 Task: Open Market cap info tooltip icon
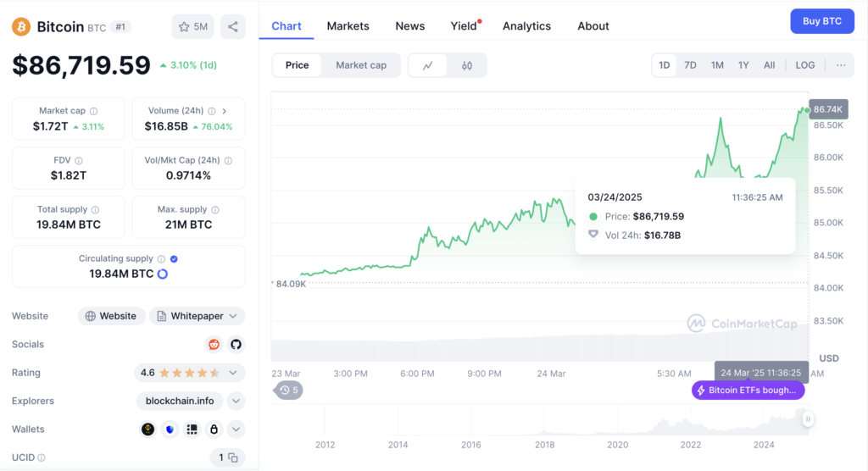(x=94, y=111)
